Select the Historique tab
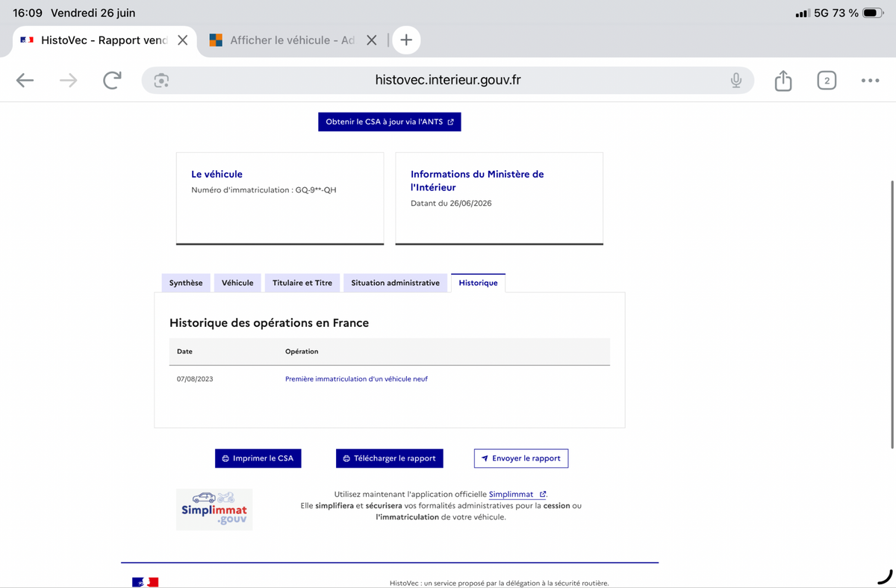Viewport: 896px width, 588px height. (479, 283)
